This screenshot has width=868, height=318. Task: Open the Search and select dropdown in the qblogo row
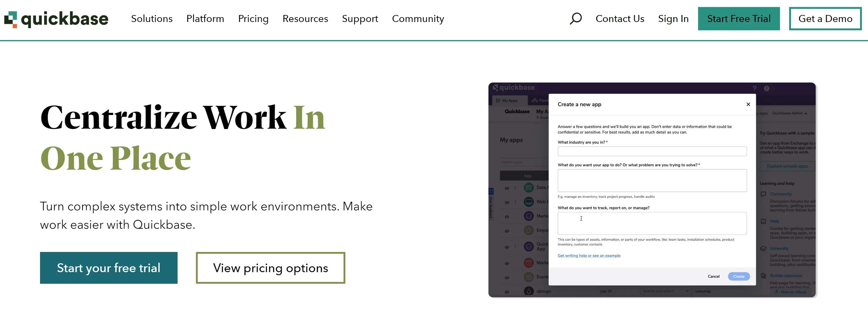click(665, 291)
